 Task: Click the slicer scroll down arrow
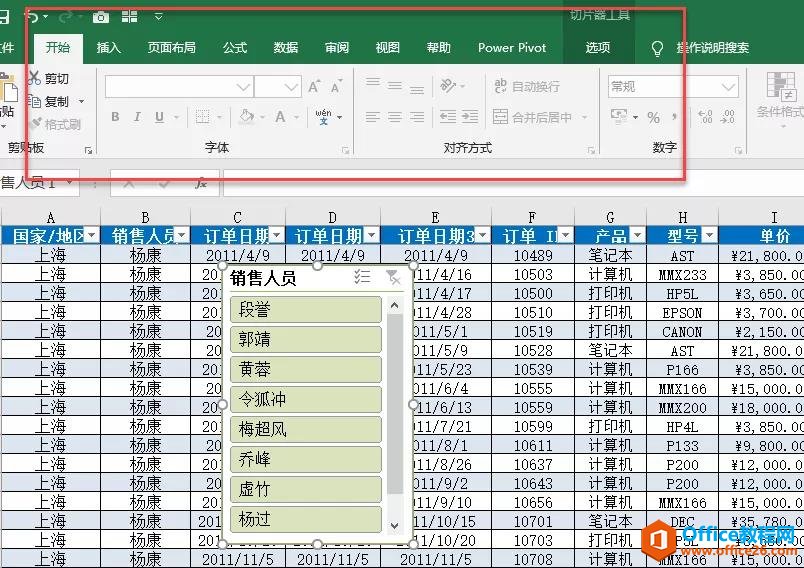(x=395, y=525)
